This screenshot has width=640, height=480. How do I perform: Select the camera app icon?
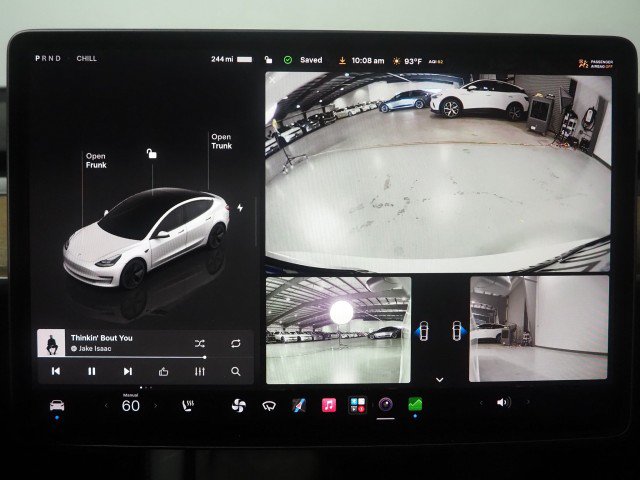pos(386,404)
